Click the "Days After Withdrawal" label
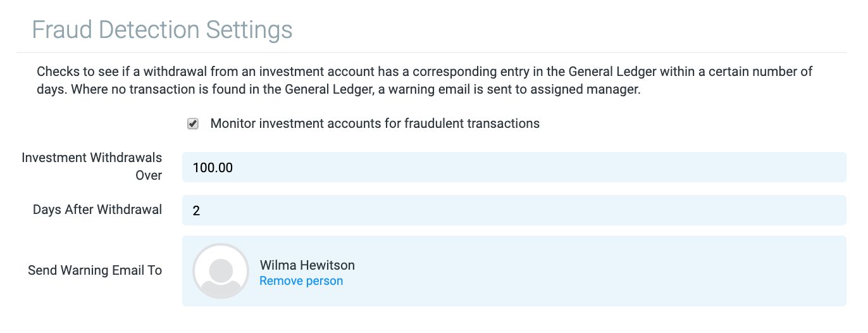Viewport: 868px width, 333px height. [97, 210]
